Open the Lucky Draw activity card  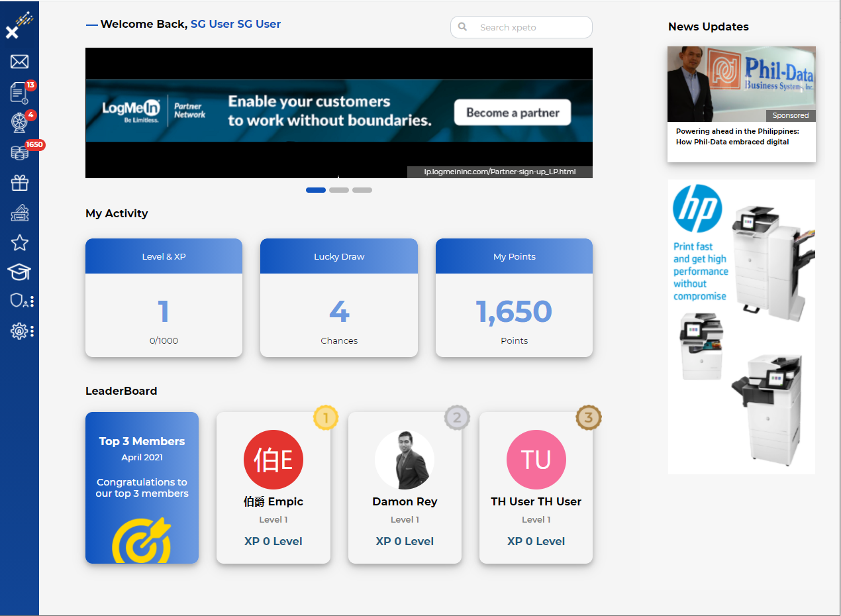pyautogui.click(x=339, y=297)
